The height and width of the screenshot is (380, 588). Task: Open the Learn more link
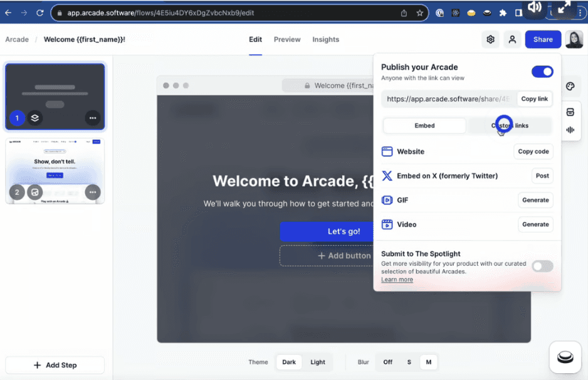[397, 280]
